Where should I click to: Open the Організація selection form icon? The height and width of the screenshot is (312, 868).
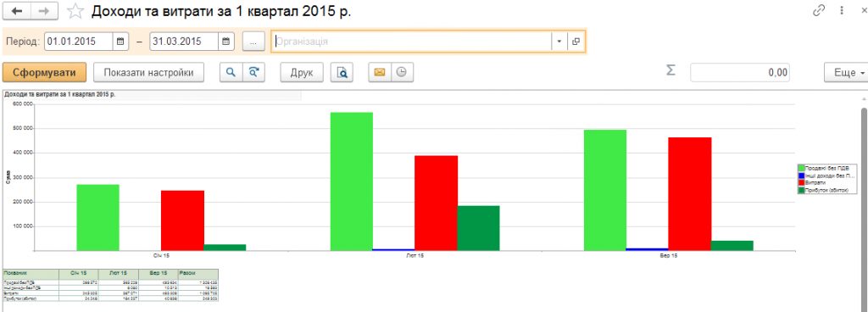click(x=576, y=42)
